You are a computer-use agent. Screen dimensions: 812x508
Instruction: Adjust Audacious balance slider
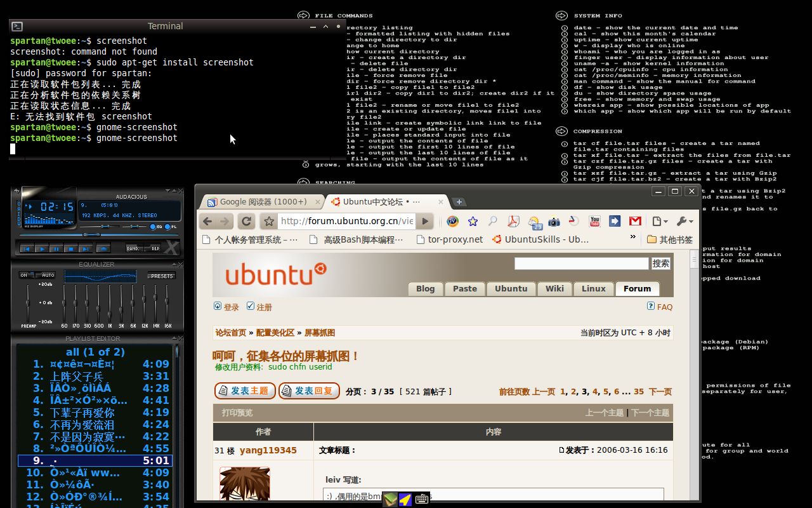pos(134,227)
